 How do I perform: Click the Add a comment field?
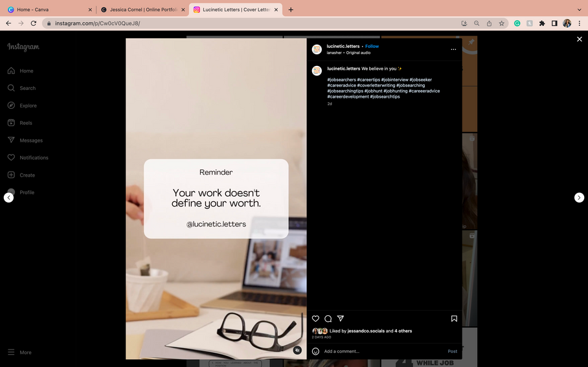tap(383, 351)
